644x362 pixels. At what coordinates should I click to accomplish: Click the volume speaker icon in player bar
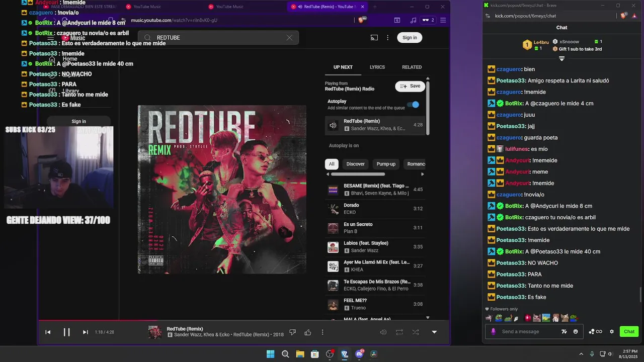click(383, 332)
